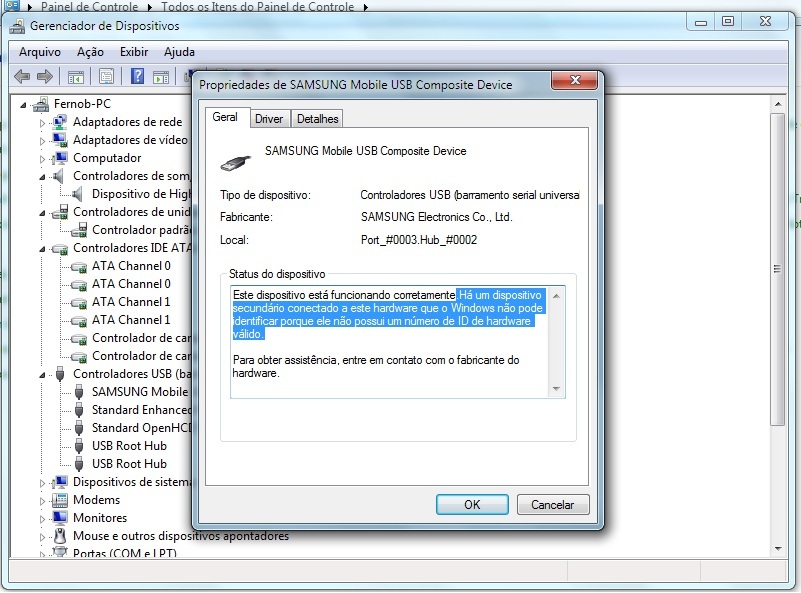Expand the Monitores node
This screenshot has width=801, height=593.
42,519
